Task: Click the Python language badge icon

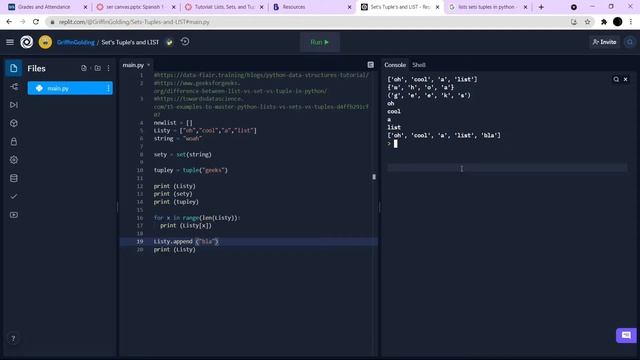Action: (169, 42)
